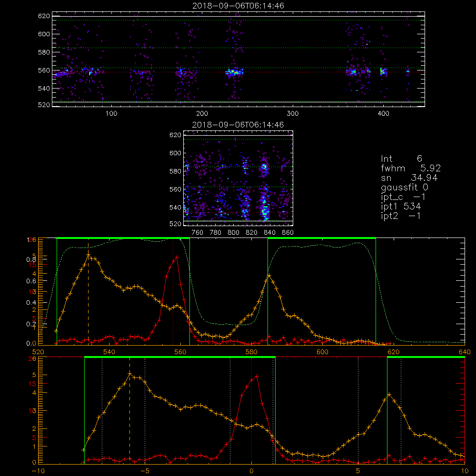
Task: Click x-axis label -10 of bottom plot
Action: (38, 471)
